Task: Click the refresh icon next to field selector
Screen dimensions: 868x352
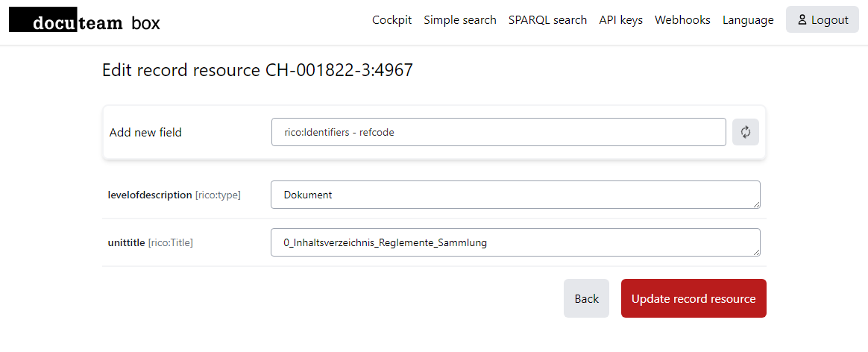Action: 745,132
